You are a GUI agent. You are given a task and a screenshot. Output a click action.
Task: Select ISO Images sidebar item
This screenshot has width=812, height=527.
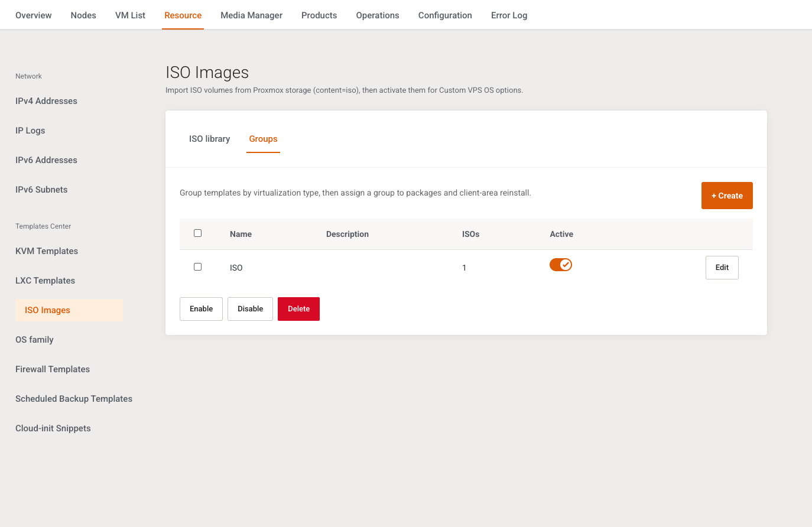pos(69,310)
